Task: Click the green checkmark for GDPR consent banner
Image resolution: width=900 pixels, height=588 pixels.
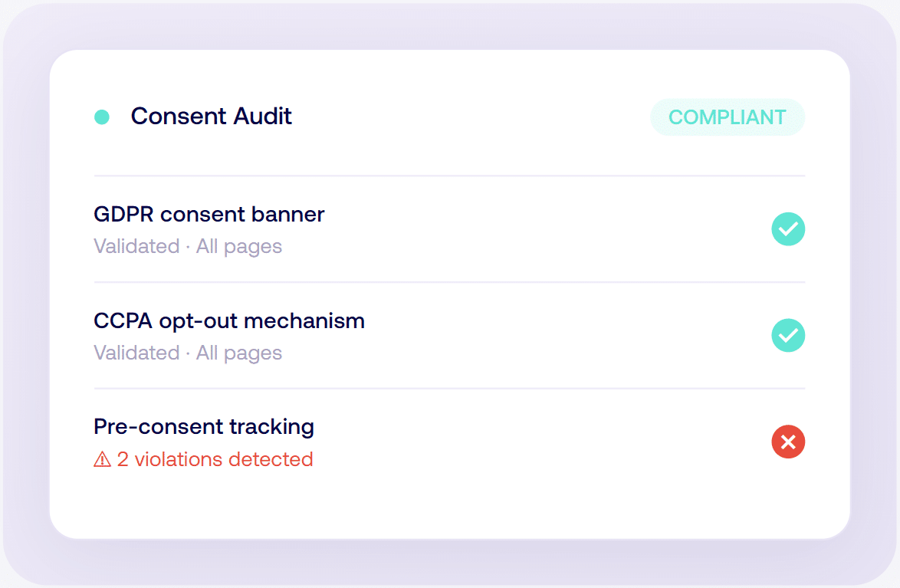Action: [x=788, y=229]
